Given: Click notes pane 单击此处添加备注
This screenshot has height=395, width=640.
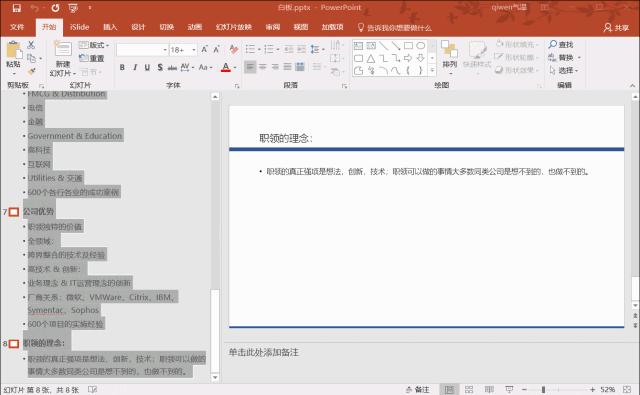Looking at the screenshot, I should (263, 352).
